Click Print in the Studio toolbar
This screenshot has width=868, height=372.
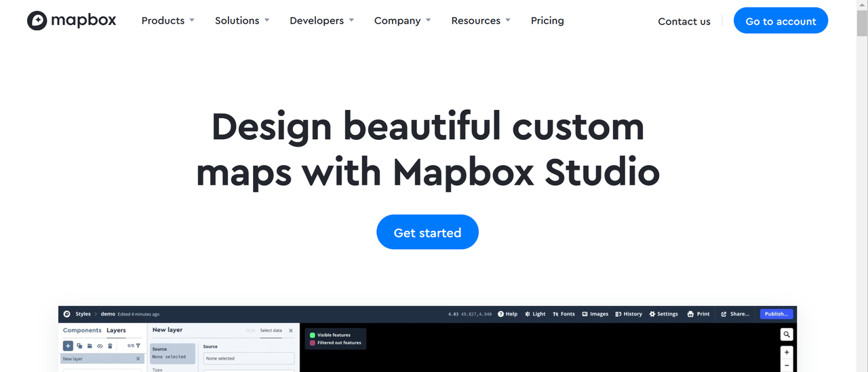coord(698,314)
